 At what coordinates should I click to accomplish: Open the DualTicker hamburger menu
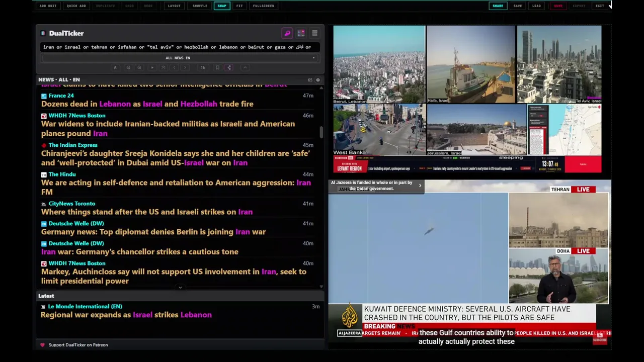coord(314,33)
